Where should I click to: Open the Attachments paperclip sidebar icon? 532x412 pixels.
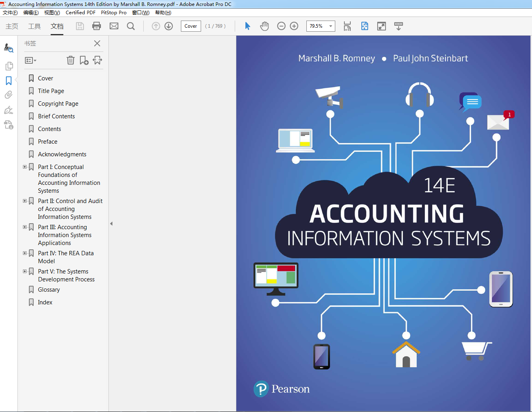9,95
